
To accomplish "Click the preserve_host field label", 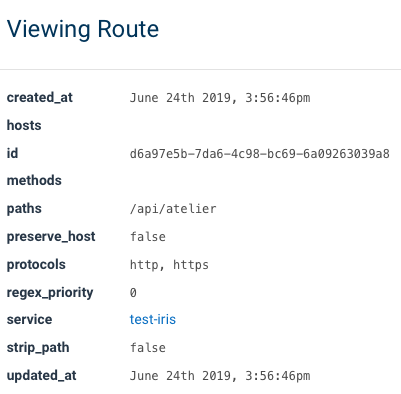I will 51,236.
